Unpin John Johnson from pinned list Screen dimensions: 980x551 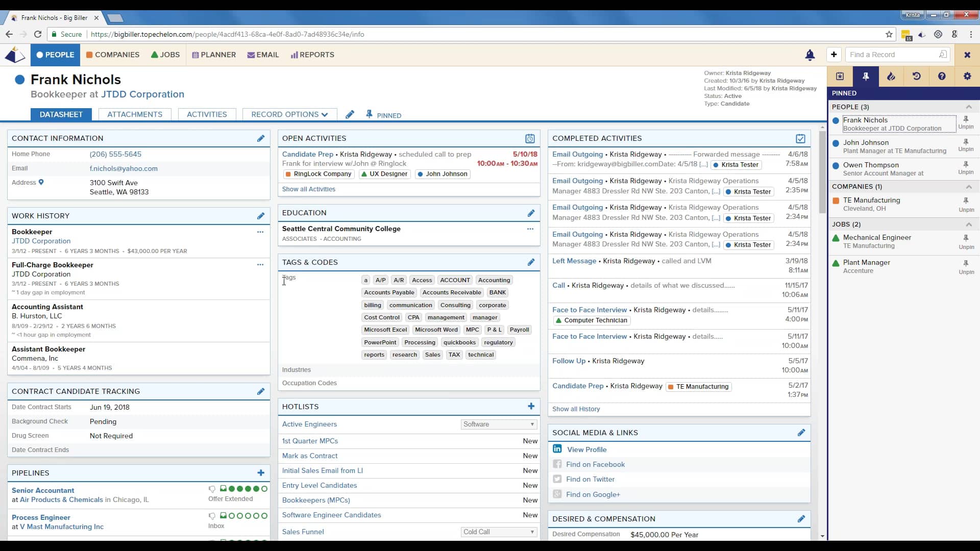(966, 145)
